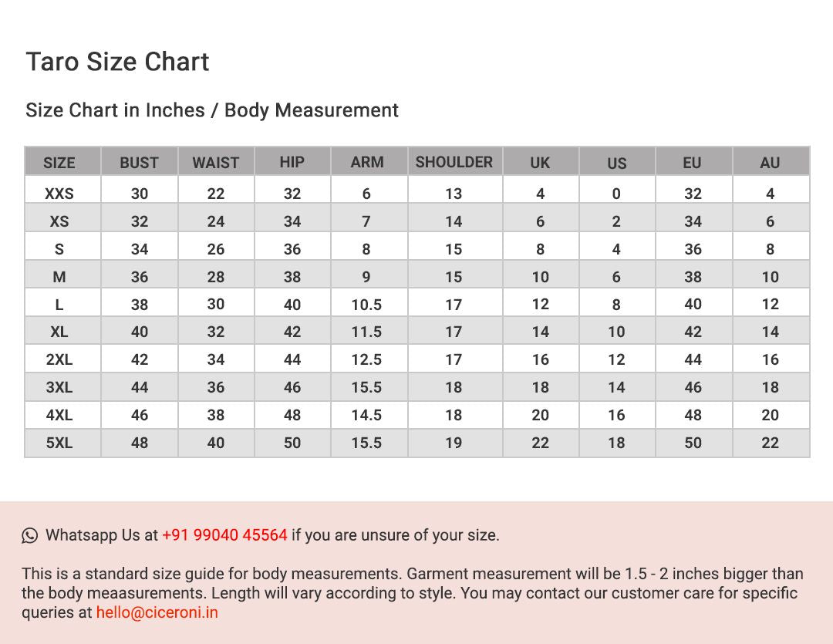The image size is (833, 644).
Task: Click the Taro Size Chart heading
Action: tap(117, 62)
